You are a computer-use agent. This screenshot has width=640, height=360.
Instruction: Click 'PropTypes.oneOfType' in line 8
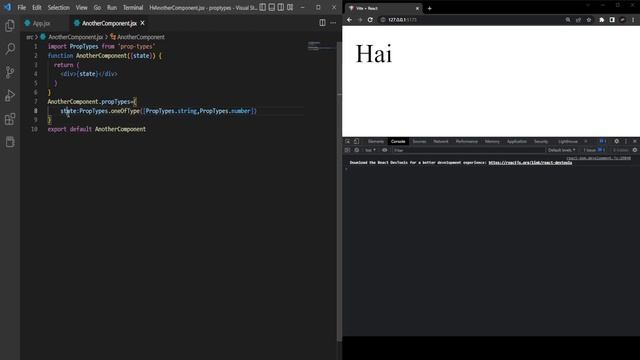click(109, 111)
